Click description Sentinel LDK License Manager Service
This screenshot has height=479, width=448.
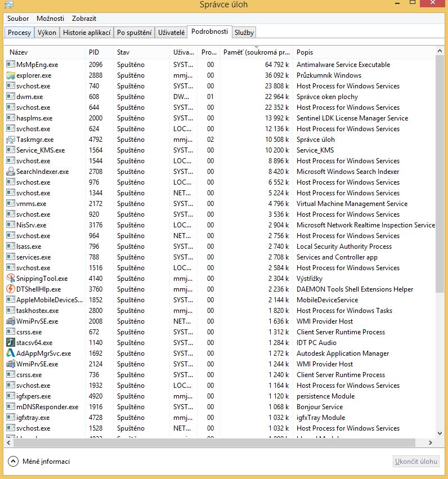(352, 118)
